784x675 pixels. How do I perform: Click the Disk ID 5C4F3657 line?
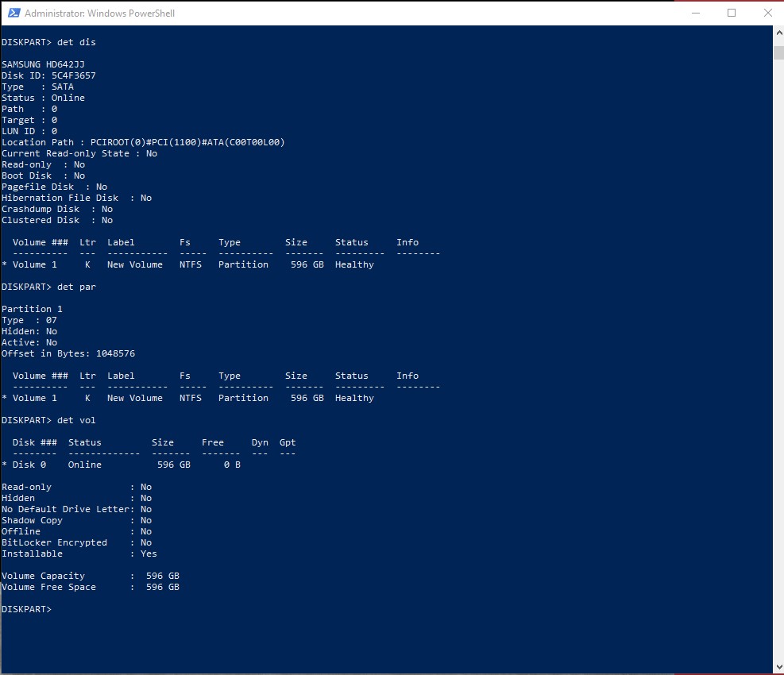(x=48, y=75)
